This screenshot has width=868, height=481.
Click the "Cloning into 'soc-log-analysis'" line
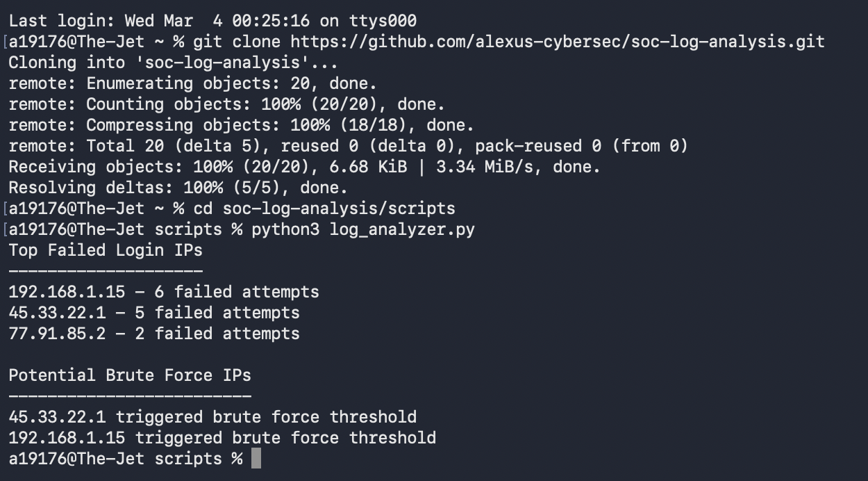[173, 63]
